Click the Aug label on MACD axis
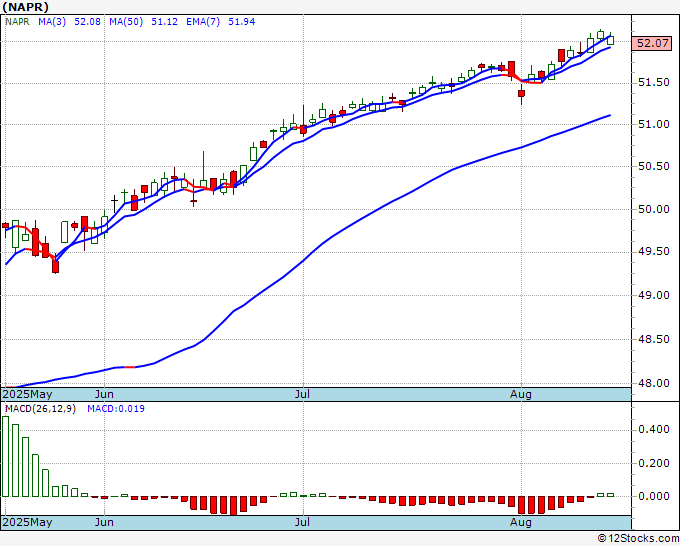Screen dimensions: 680x546 click(x=521, y=522)
